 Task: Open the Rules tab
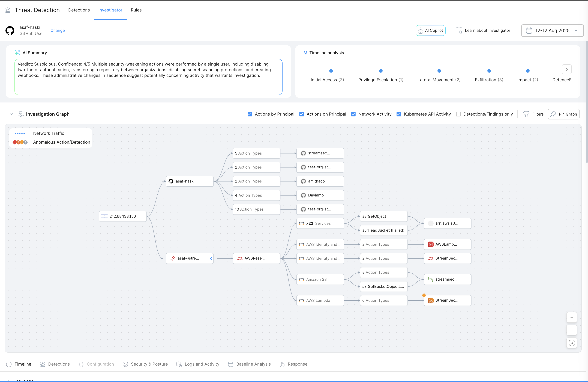click(136, 10)
